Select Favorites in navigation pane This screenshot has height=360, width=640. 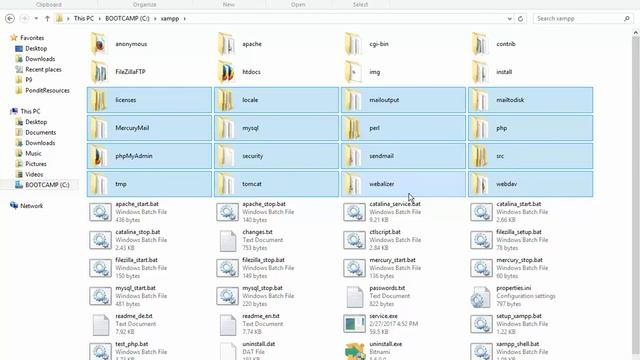click(32, 38)
